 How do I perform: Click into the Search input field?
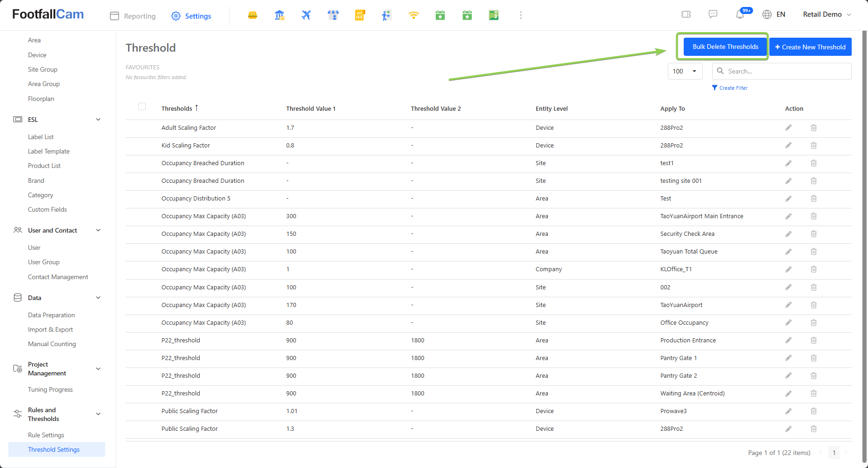[x=787, y=71]
